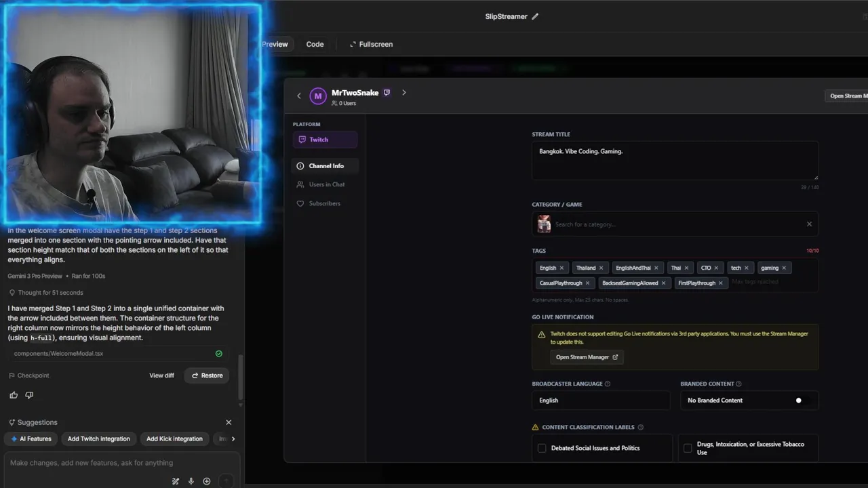The width and height of the screenshot is (868, 488).
Task: Expand the chevron right of MrTwoSnake
Action: (404, 93)
